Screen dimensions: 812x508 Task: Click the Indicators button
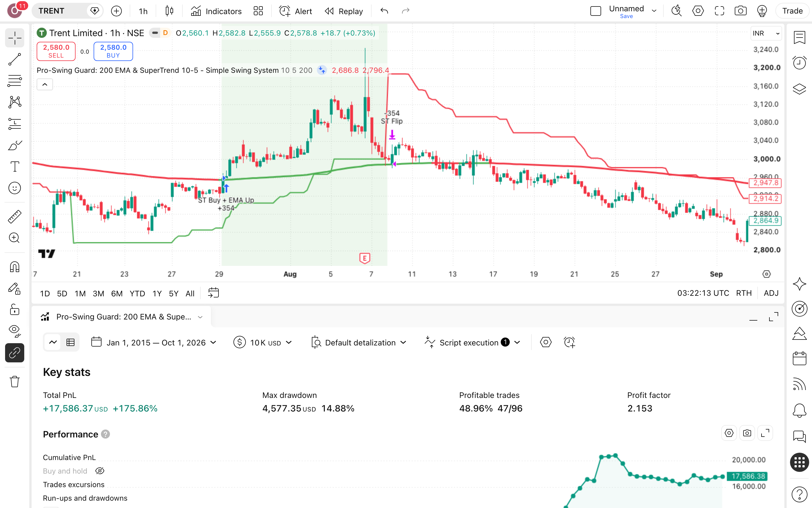[x=217, y=11]
